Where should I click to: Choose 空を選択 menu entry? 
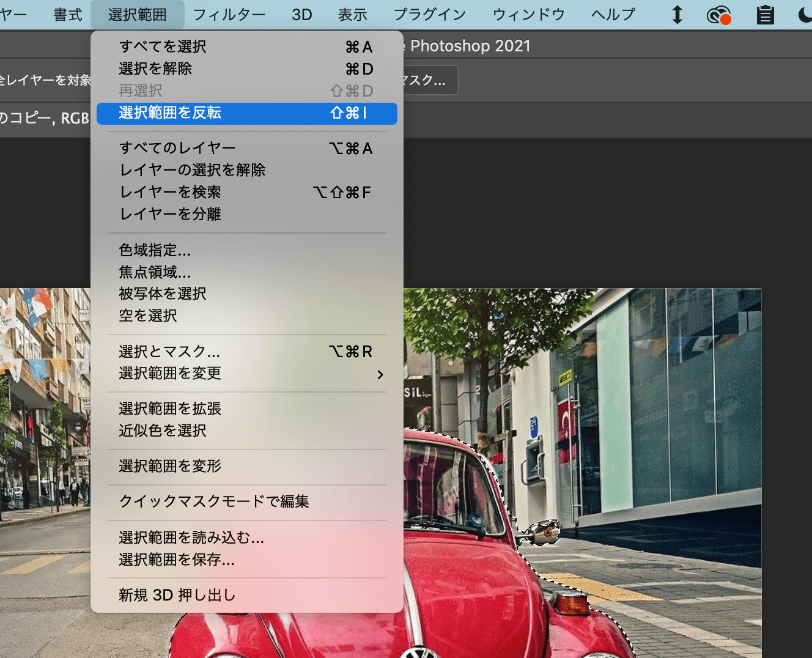pyautogui.click(x=247, y=316)
